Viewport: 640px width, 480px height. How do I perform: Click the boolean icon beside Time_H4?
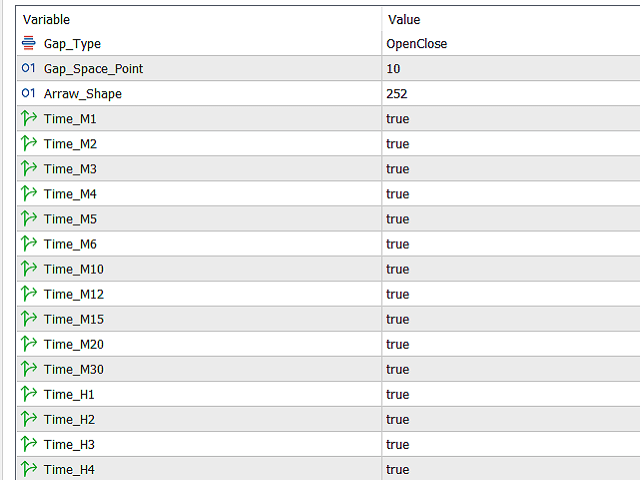(x=28, y=469)
